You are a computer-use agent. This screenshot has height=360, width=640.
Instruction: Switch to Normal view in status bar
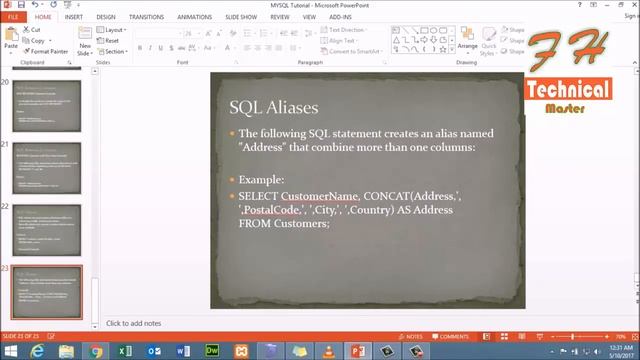click(x=486, y=337)
